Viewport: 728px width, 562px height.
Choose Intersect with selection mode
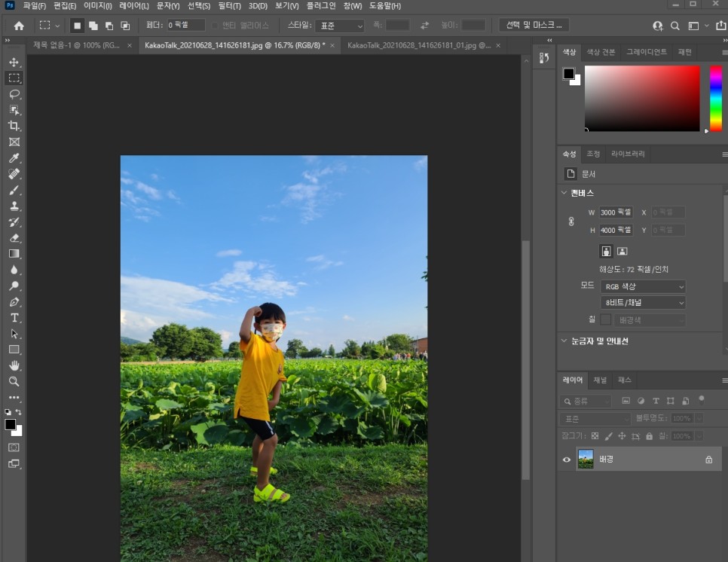point(125,26)
